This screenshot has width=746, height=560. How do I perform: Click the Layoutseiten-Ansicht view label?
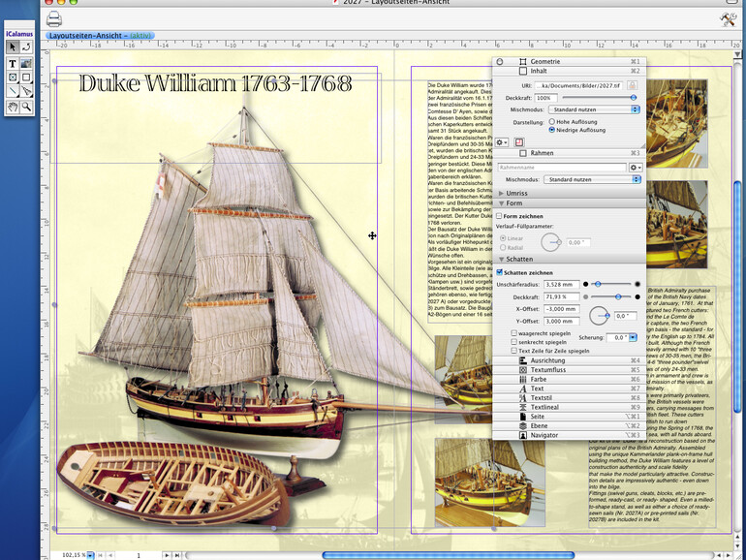(84, 35)
